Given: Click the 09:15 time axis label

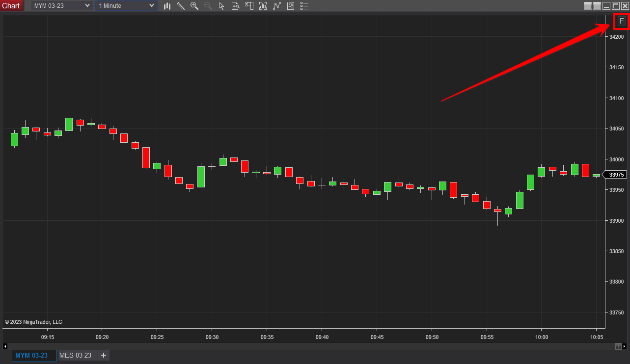Looking at the screenshot, I should point(48,338).
